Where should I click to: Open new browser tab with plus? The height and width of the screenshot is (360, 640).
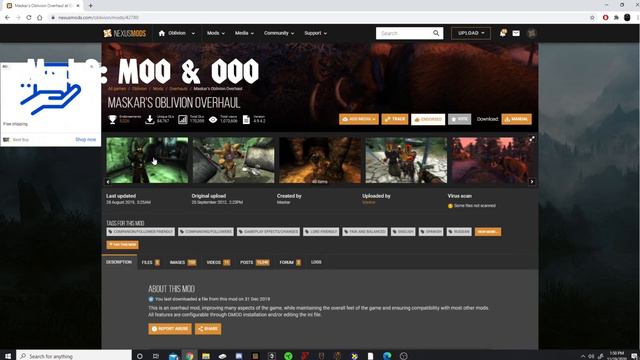[x=91, y=6]
